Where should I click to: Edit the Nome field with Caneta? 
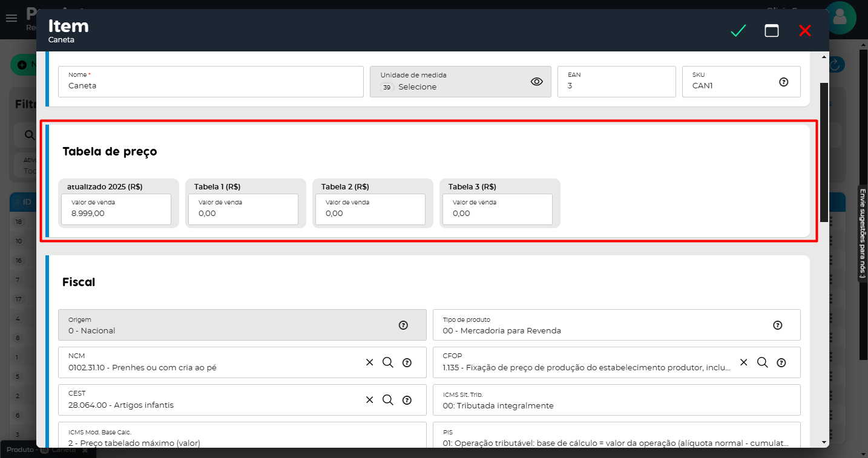pyautogui.click(x=211, y=85)
